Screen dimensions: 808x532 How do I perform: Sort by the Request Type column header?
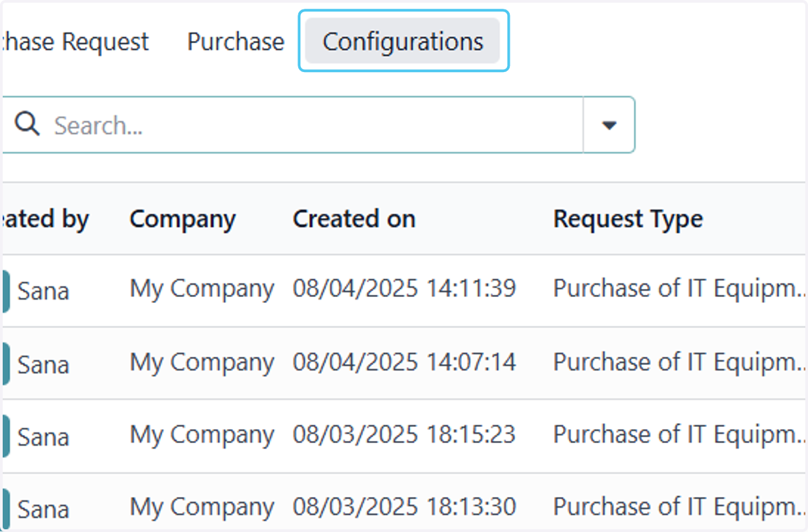pyautogui.click(x=628, y=219)
